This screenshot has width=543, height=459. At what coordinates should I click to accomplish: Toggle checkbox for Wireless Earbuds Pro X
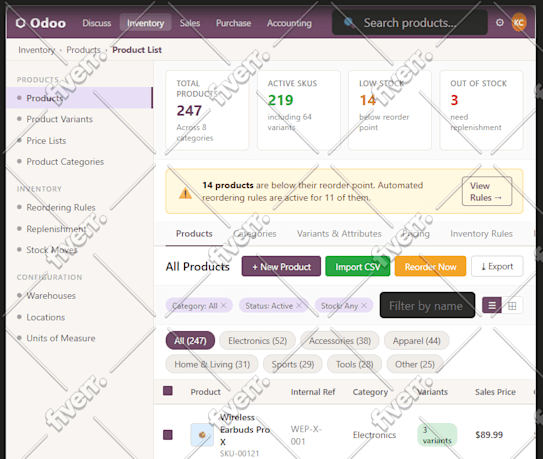point(168,435)
